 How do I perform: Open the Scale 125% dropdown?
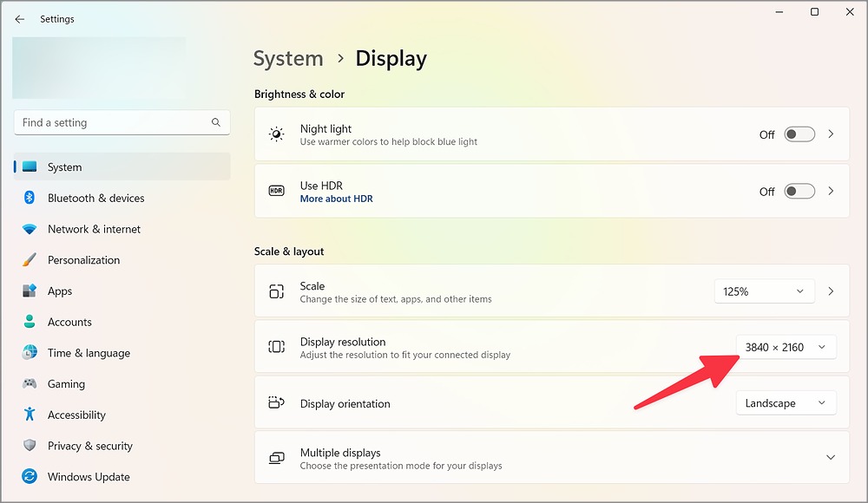(x=764, y=291)
